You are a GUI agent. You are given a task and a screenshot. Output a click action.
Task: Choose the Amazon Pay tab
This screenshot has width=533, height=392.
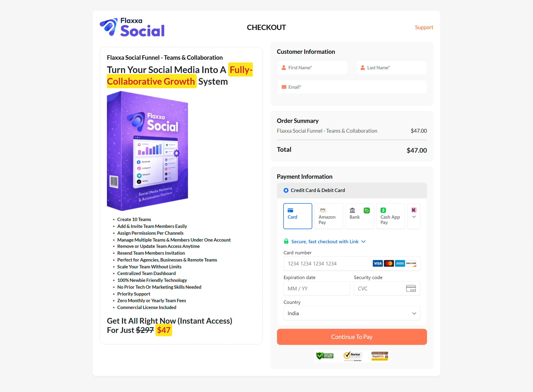coord(329,216)
